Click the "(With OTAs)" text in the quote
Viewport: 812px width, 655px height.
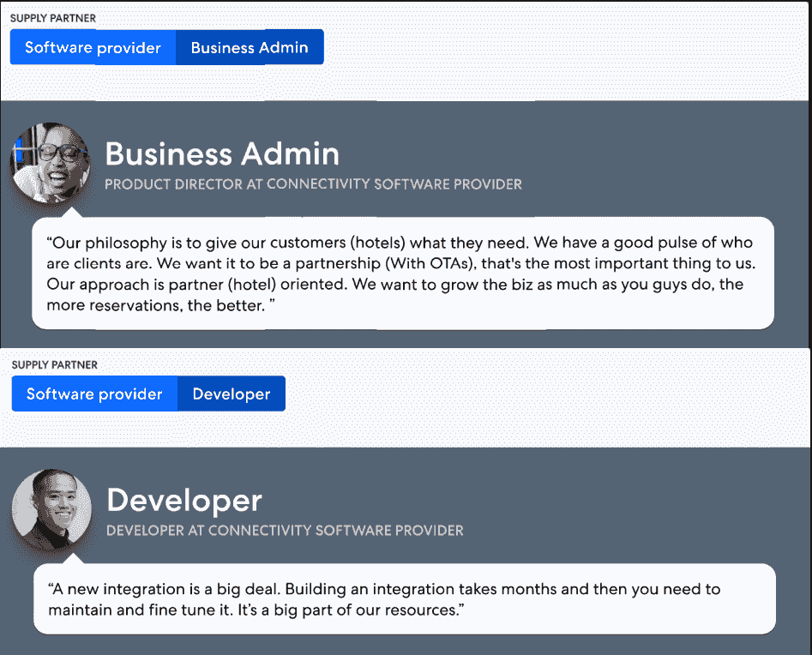click(426, 262)
